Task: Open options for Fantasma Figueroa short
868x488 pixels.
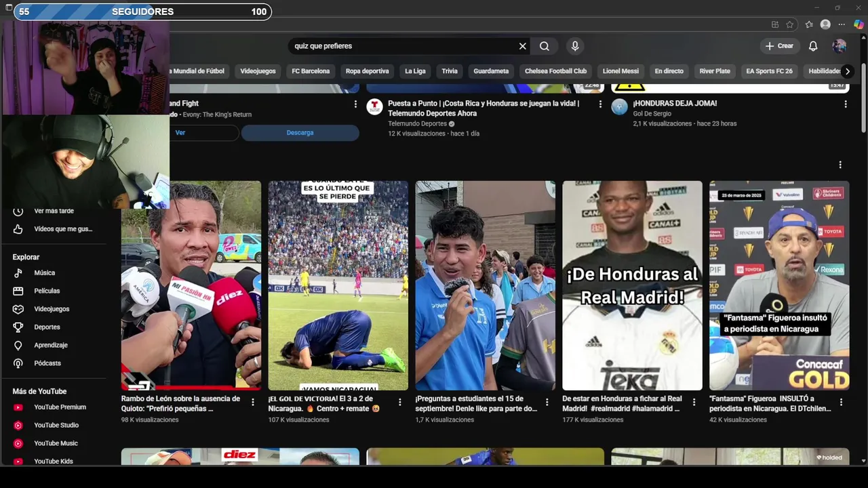Action: [841, 402]
